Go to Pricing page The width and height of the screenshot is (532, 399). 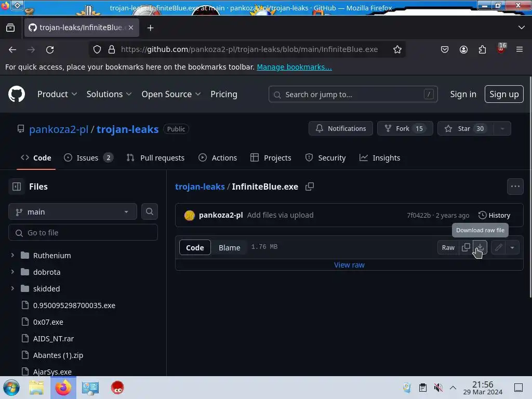coord(223,94)
